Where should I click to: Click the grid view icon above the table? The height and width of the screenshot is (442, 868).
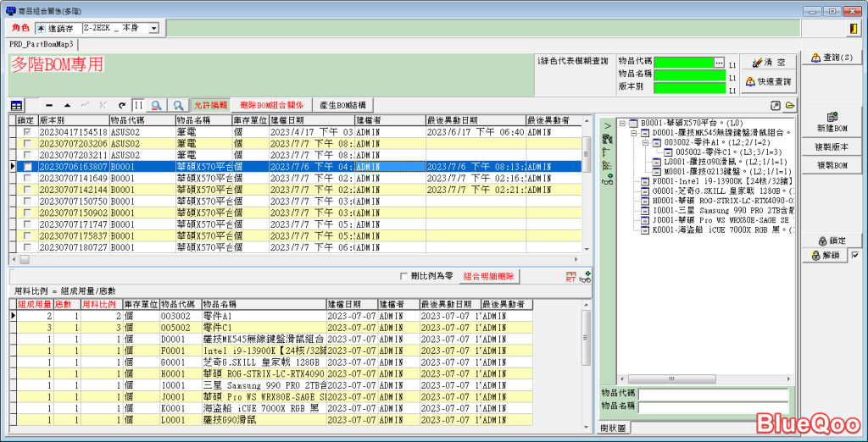17,106
